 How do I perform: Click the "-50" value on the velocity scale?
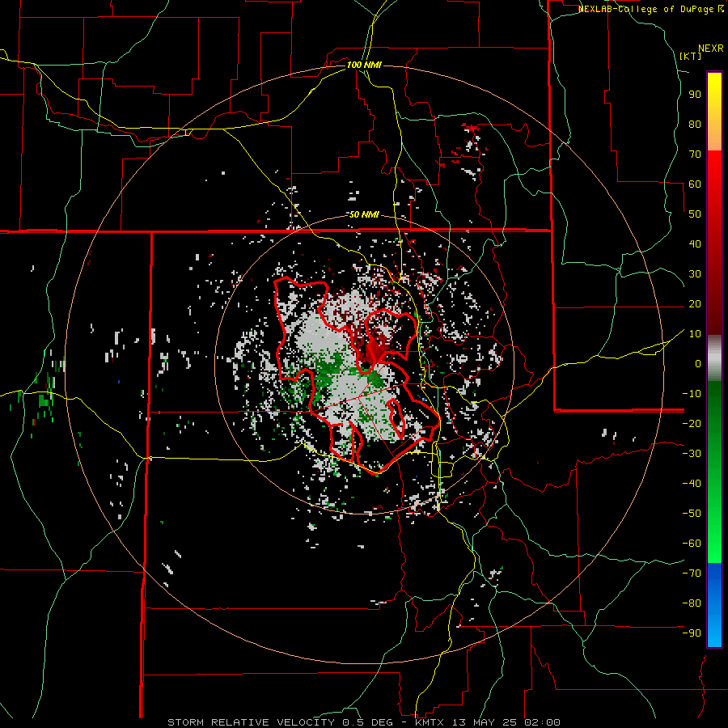click(x=692, y=514)
